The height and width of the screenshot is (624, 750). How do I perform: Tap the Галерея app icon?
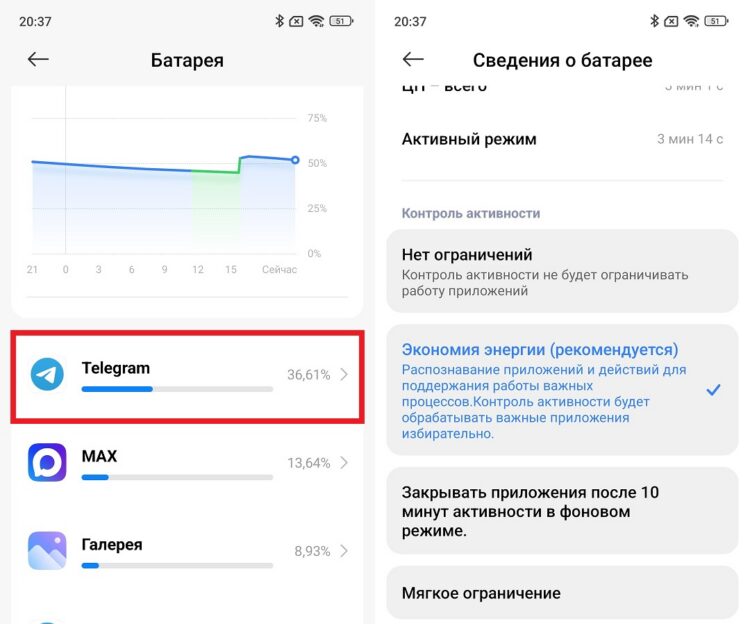(46, 550)
